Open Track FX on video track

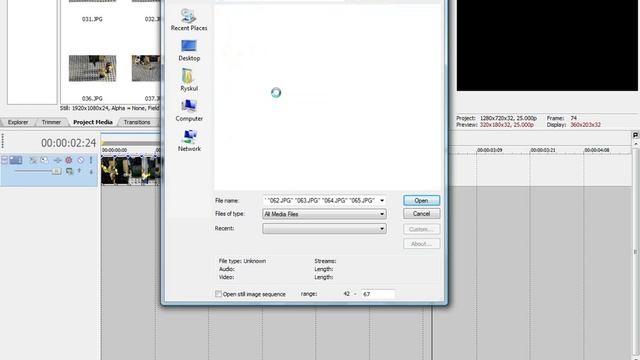tap(57, 160)
